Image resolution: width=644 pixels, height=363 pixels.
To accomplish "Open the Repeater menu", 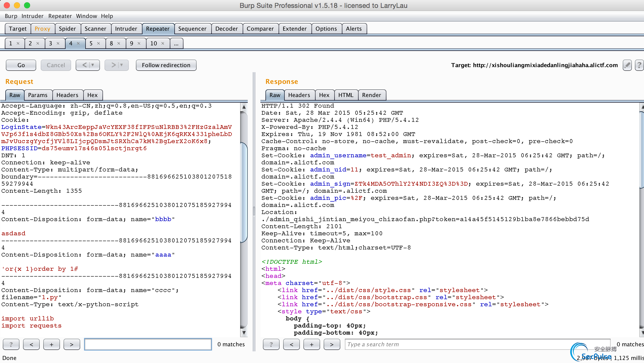I will pyautogui.click(x=60, y=16).
